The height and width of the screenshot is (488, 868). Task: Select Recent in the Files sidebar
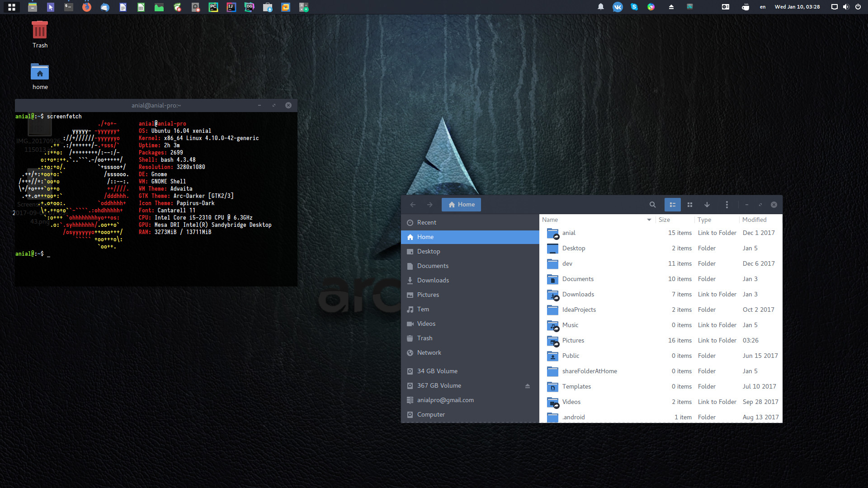[x=470, y=223]
